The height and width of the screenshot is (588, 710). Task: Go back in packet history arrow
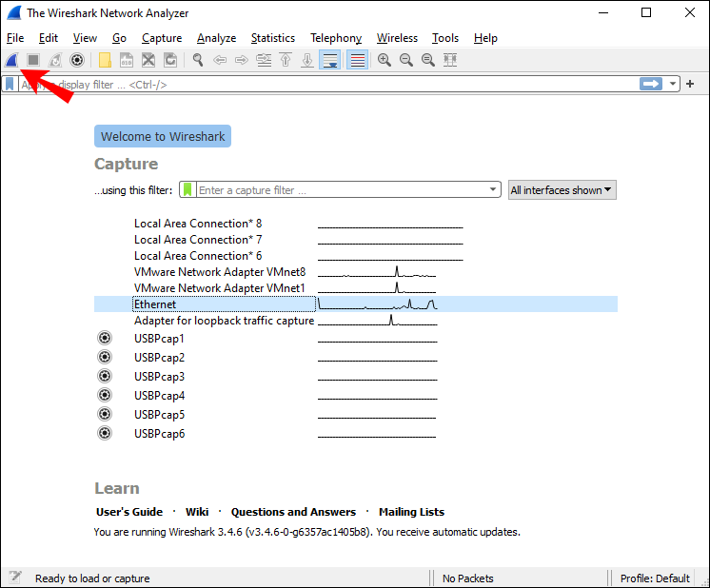(220, 60)
